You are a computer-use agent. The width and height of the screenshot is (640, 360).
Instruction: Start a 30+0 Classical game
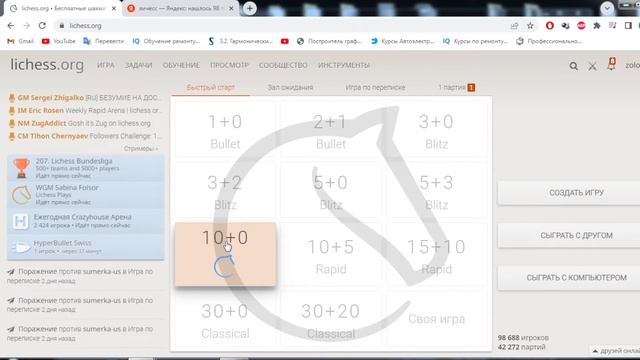tap(225, 319)
